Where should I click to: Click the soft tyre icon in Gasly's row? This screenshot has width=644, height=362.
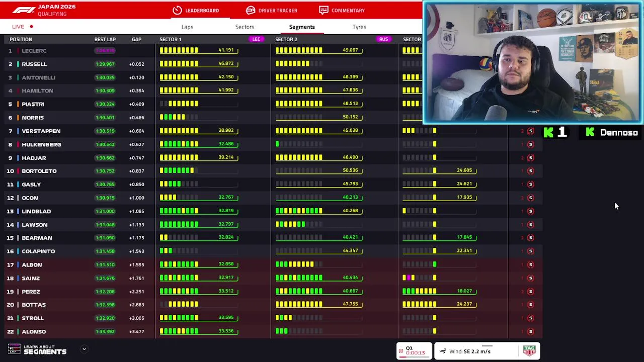[530, 185]
